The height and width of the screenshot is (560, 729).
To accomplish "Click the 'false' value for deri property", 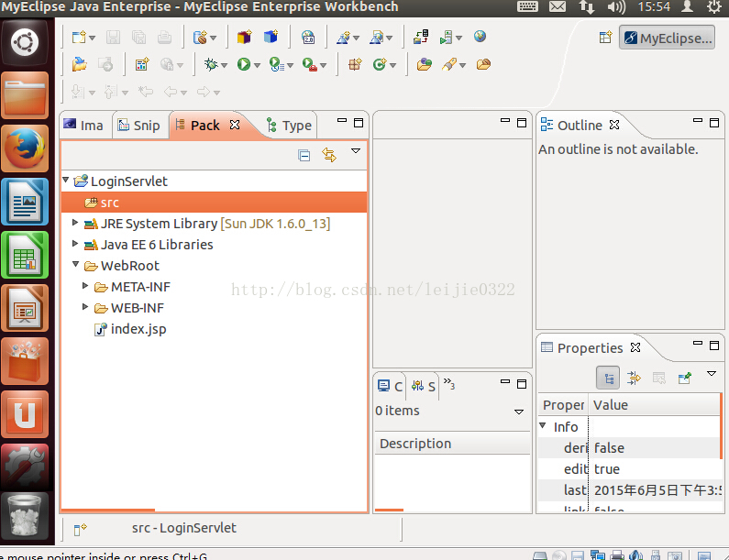I will (609, 448).
